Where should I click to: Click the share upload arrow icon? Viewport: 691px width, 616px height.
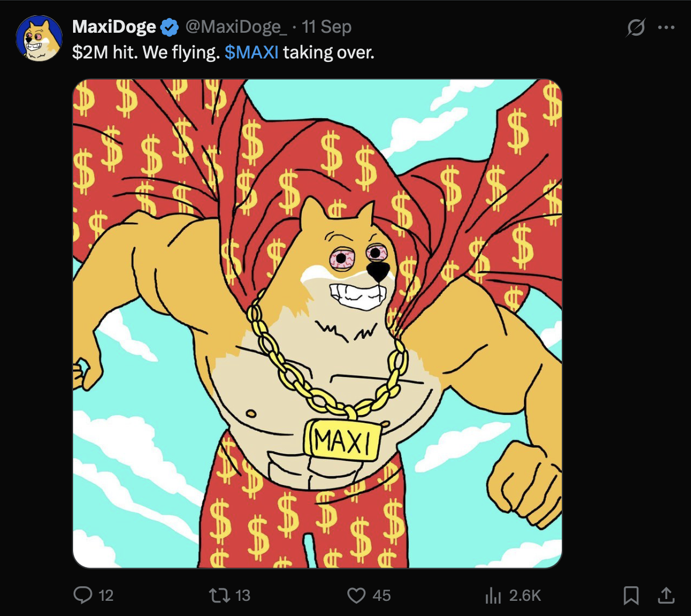pos(666,595)
